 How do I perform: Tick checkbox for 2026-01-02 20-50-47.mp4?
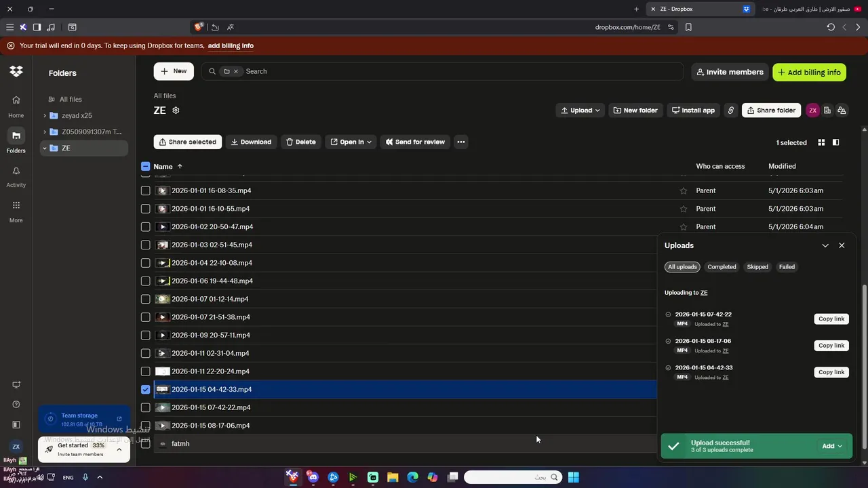[145, 227]
